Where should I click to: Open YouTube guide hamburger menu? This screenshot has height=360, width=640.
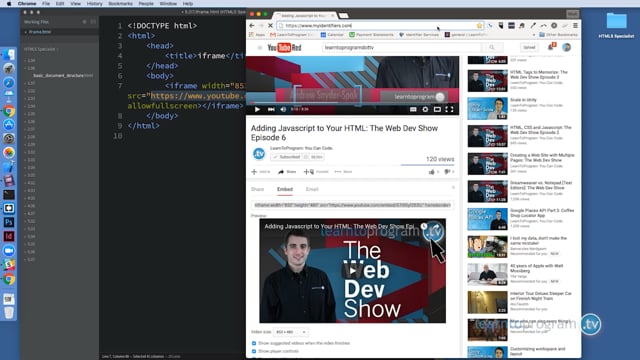(260, 48)
